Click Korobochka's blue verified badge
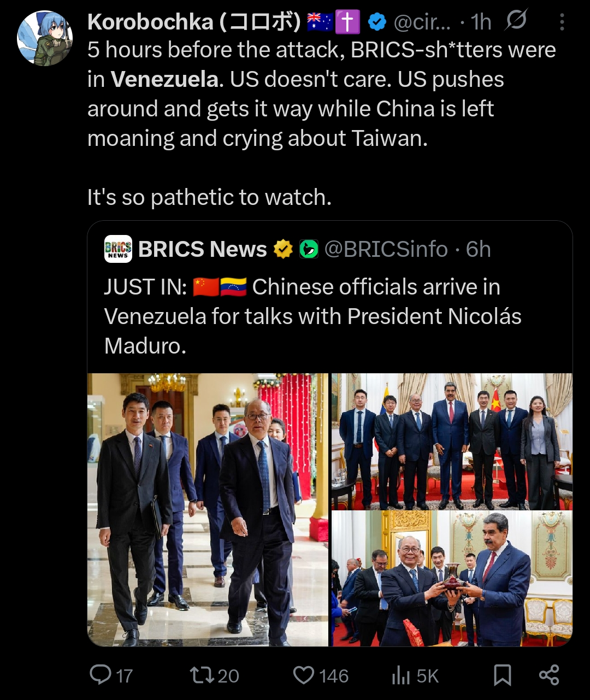This screenshot has width=590, height=700. coord(377,22)
